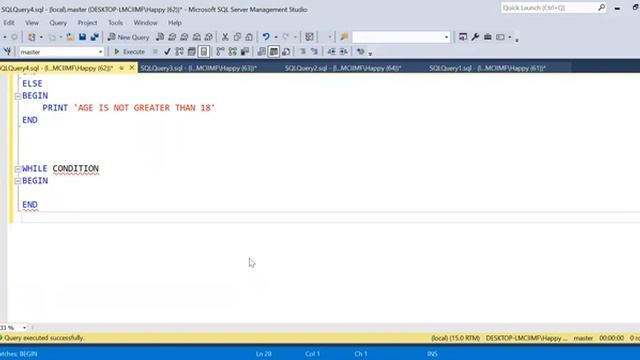This screenshot has width=640, height=360.
Task: Click the Activity Monitor icon
Action: [x=309, y=37]
